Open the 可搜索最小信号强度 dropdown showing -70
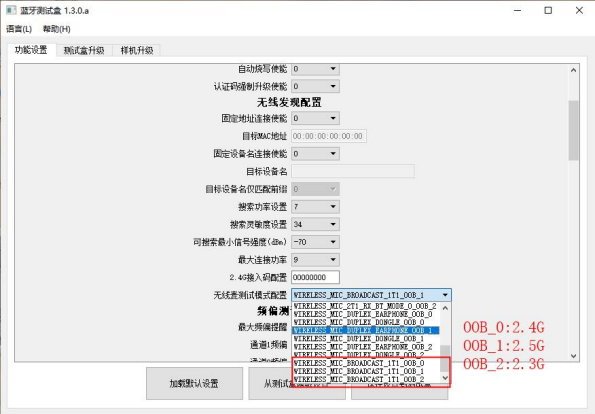The image size is (595, 414). pos(315,242)
